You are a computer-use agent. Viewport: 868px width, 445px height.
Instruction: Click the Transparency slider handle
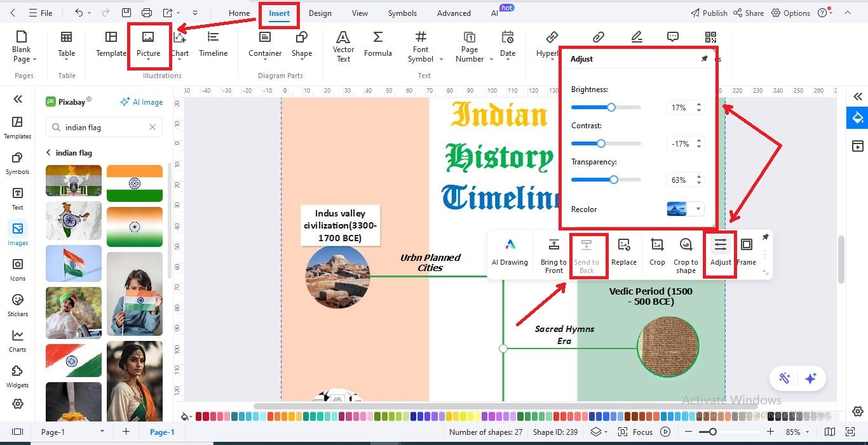click(x=613, y=180)
